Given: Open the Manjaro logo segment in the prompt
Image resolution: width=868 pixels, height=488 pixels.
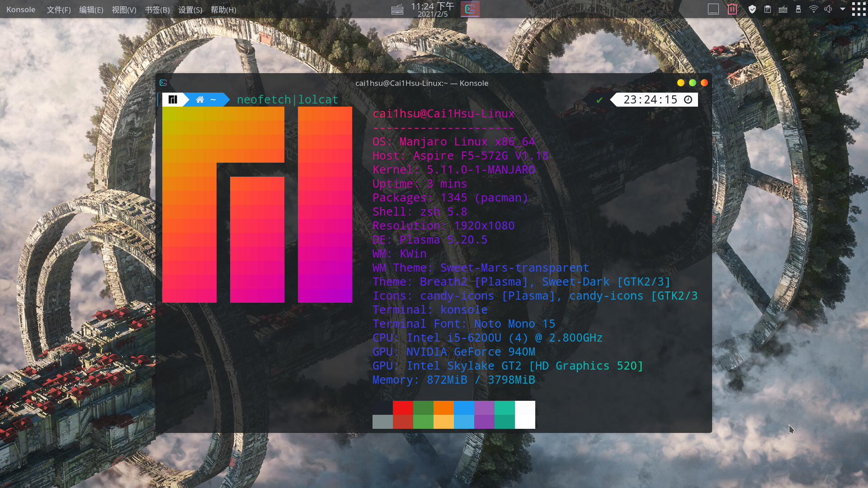Looking at the screenshot, I should (x=173, y=99).
